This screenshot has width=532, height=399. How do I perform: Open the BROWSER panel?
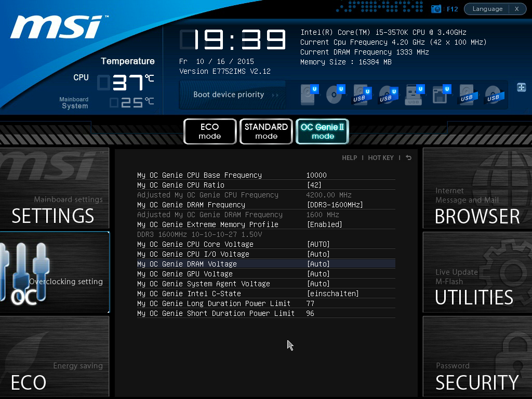coord(477,188)
